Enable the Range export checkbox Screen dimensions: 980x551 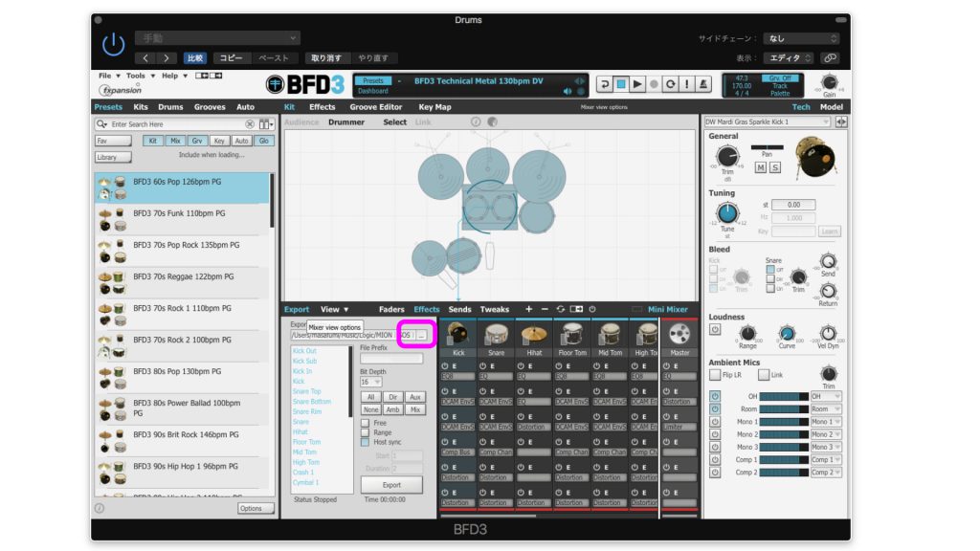(x=365, y=432)
